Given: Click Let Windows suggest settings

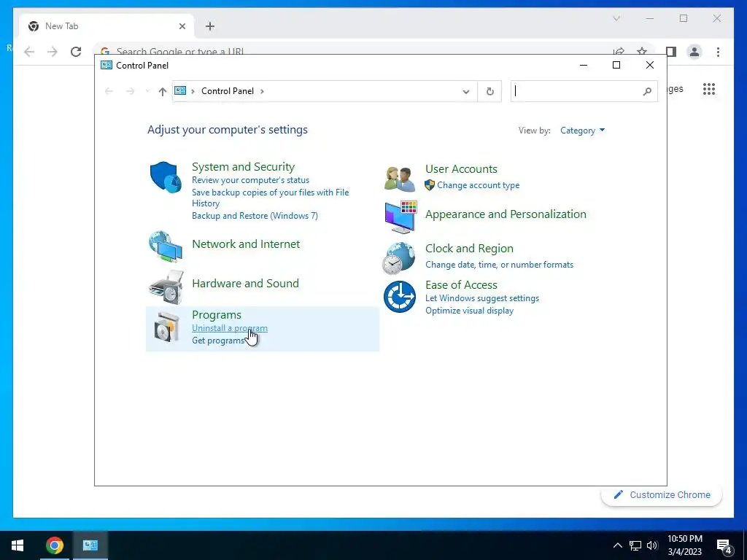Looking at the screenshot, I should point(482,298).
